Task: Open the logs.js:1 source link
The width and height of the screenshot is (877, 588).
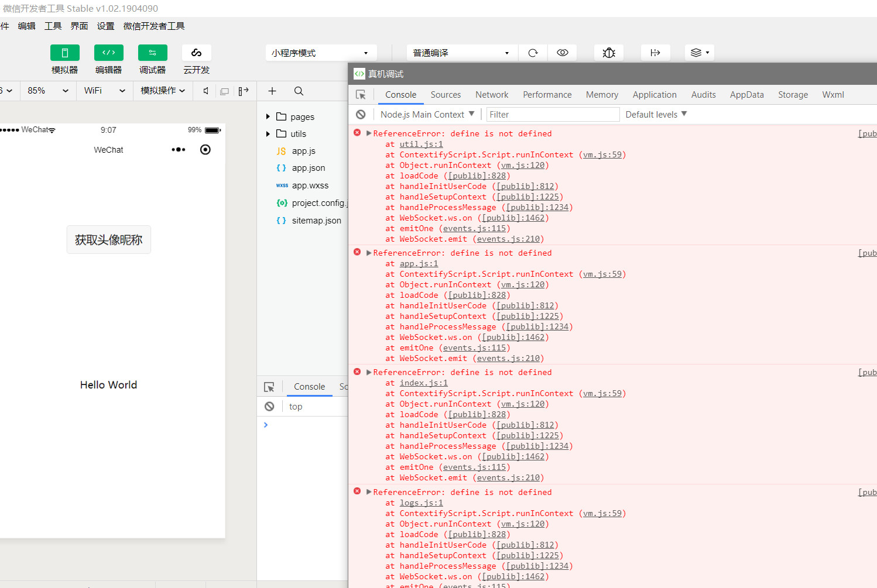Action: (421, 503)
